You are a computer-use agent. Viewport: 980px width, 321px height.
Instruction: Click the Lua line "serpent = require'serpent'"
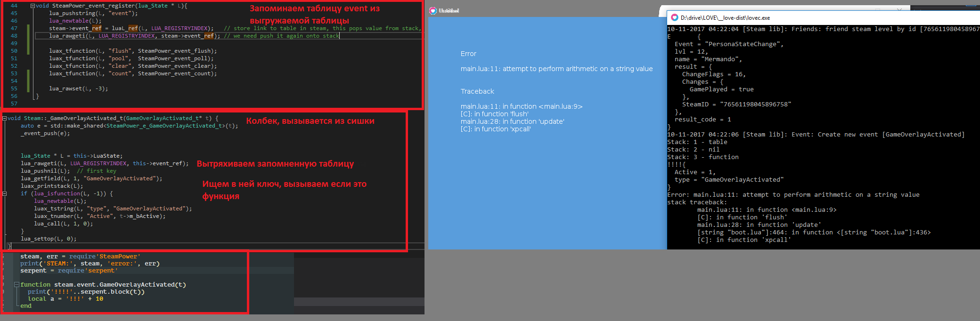pyautogui.click(x=69, y=271)
